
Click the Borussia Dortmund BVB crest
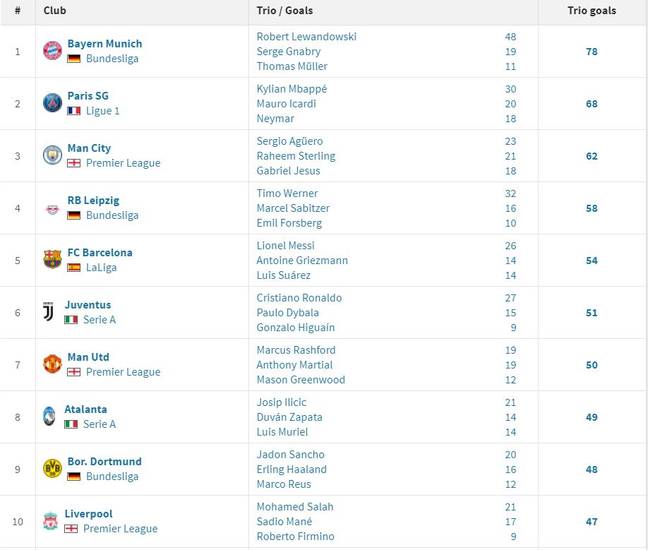click(x=52, y=469)
